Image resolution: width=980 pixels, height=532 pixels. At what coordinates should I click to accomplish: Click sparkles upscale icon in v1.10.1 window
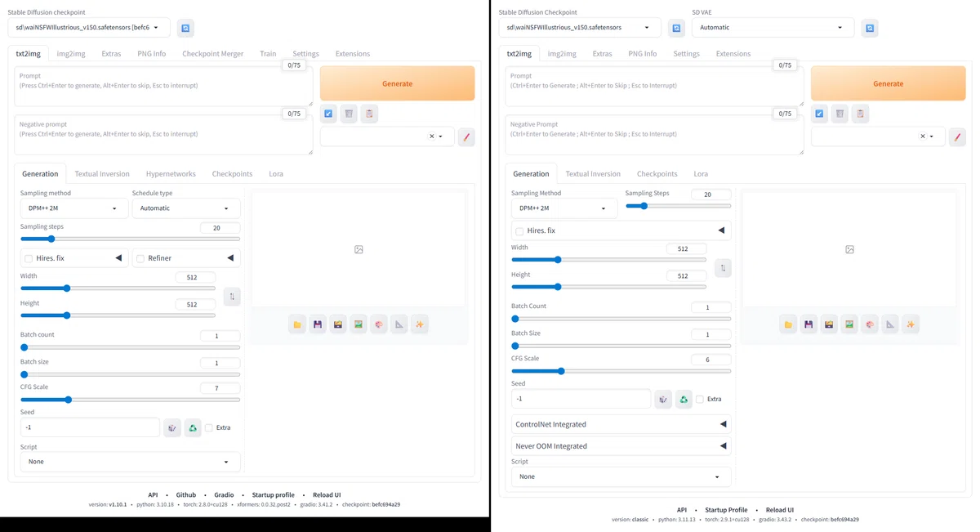420,324
